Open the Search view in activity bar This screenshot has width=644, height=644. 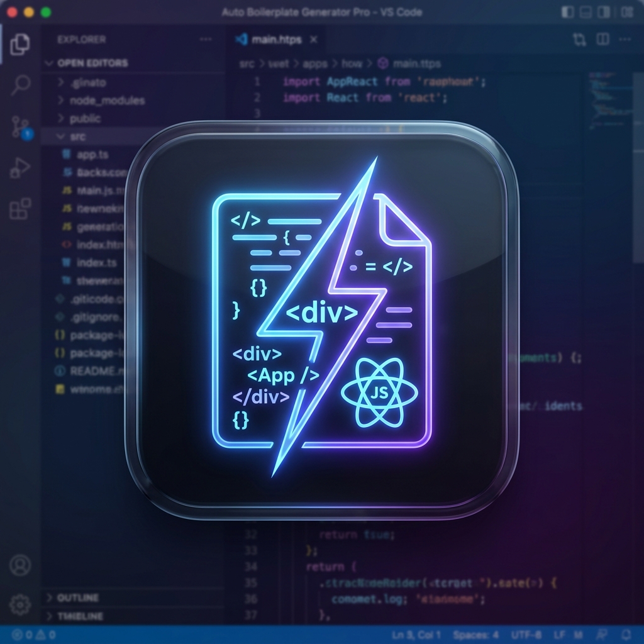coord(20,85)
